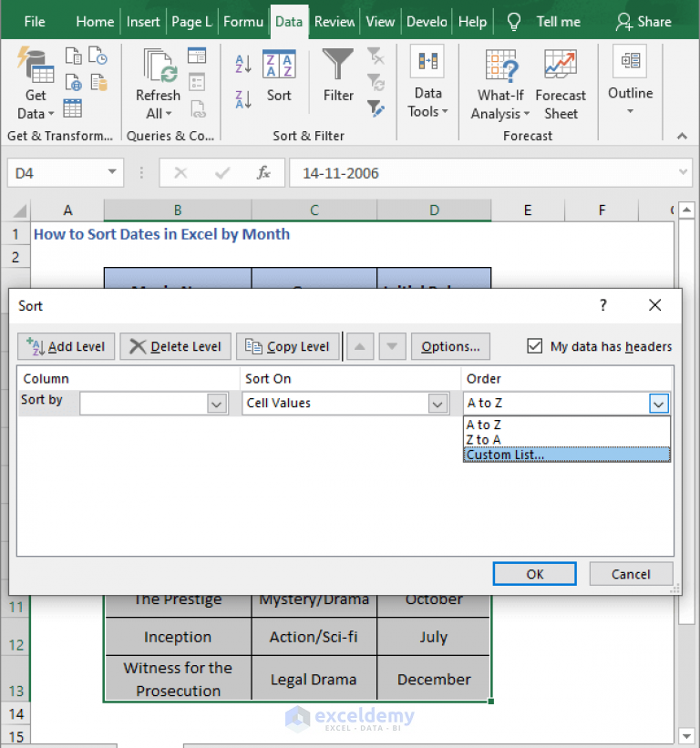Screen dimensions: 700x748
Task: Click the From Web icon
Action: (x=73, y=82)
